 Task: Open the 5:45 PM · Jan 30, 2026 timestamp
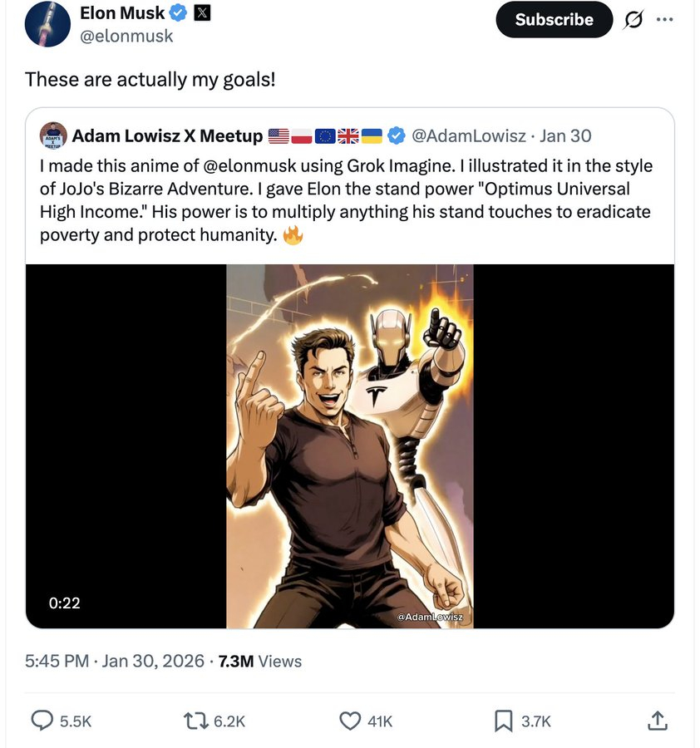[x=114, y=661]
